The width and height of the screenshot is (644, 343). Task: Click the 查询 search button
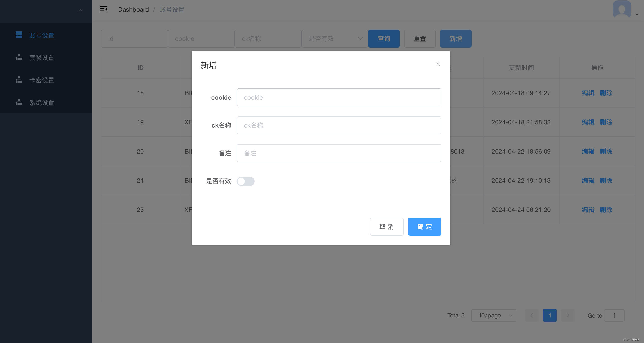384,39
